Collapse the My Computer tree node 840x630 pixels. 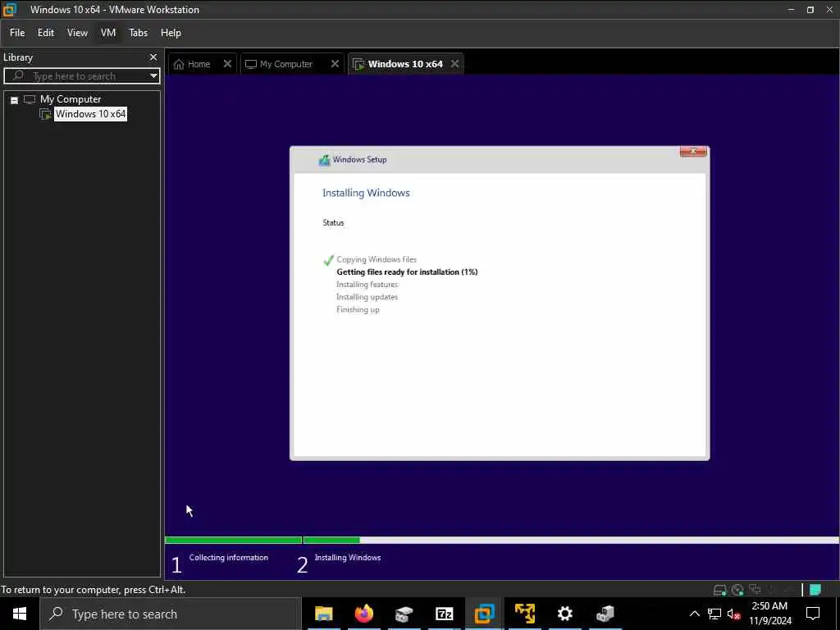(15, 100)
